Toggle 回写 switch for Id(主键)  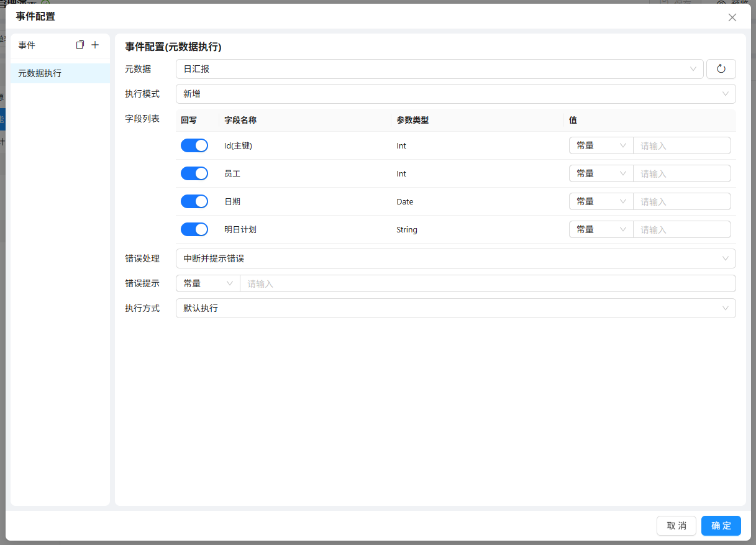[194, 145]
